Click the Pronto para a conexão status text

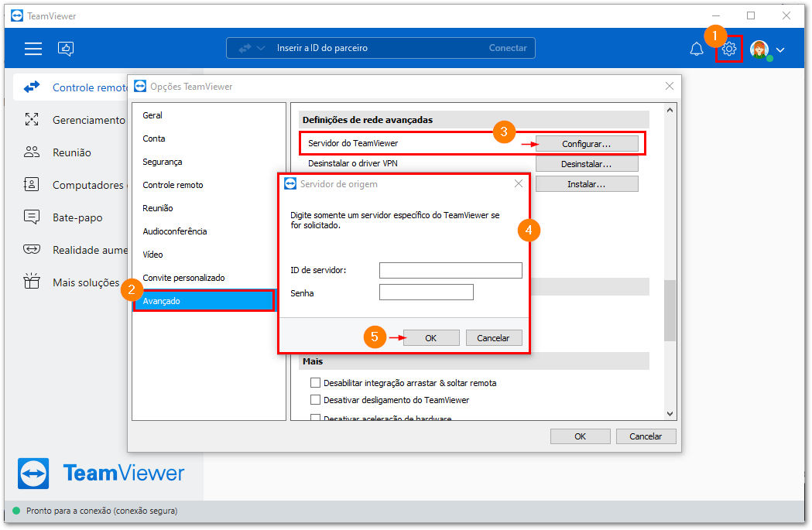point(101,511)
